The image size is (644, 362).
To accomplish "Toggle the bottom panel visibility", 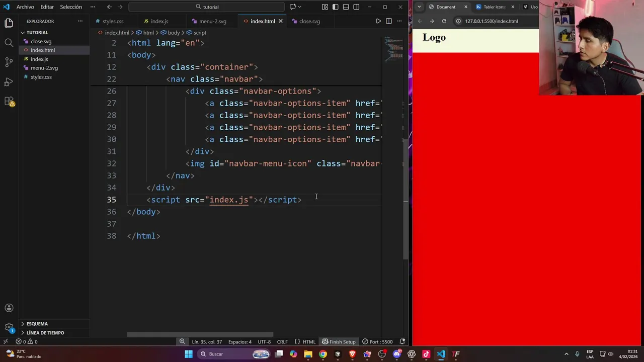I will (346, 7).
